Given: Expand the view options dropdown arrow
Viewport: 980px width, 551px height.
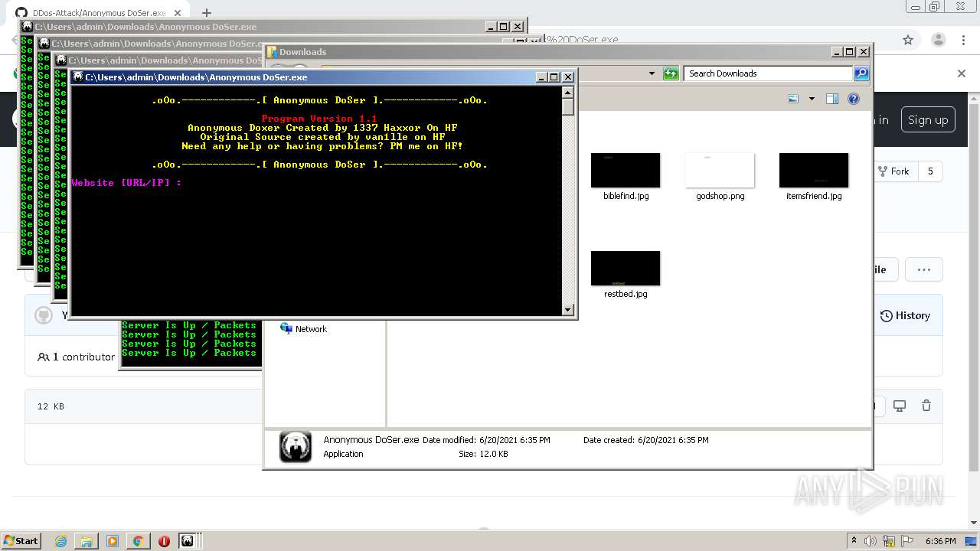Looking at the screenshot, I should [x=812, y=99].
